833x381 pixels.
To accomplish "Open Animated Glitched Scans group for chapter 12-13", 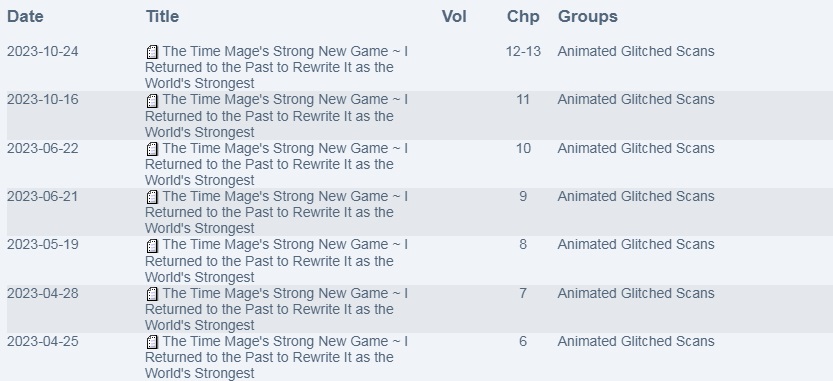I will [636, 51].
